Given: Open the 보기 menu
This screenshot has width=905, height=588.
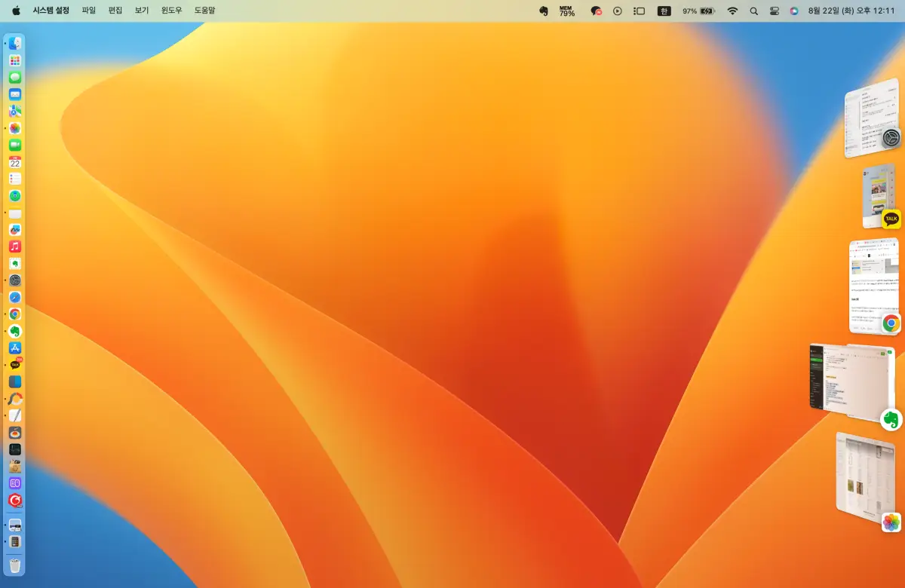Looking at the screenshot, I should point(142,11).
